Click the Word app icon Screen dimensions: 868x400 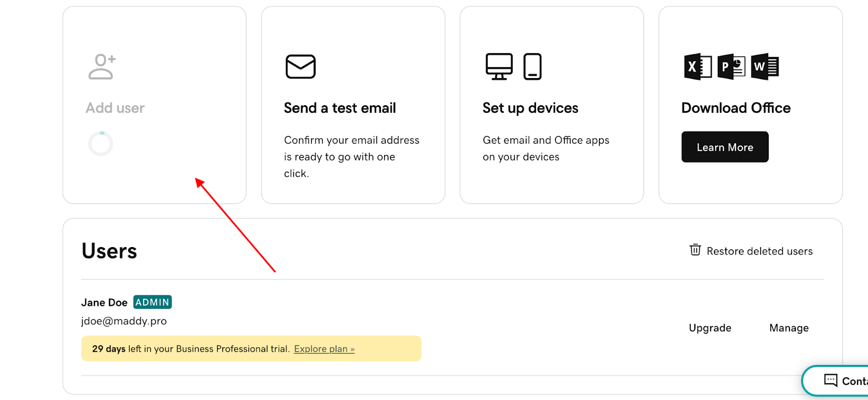click(x=764, y=67)
